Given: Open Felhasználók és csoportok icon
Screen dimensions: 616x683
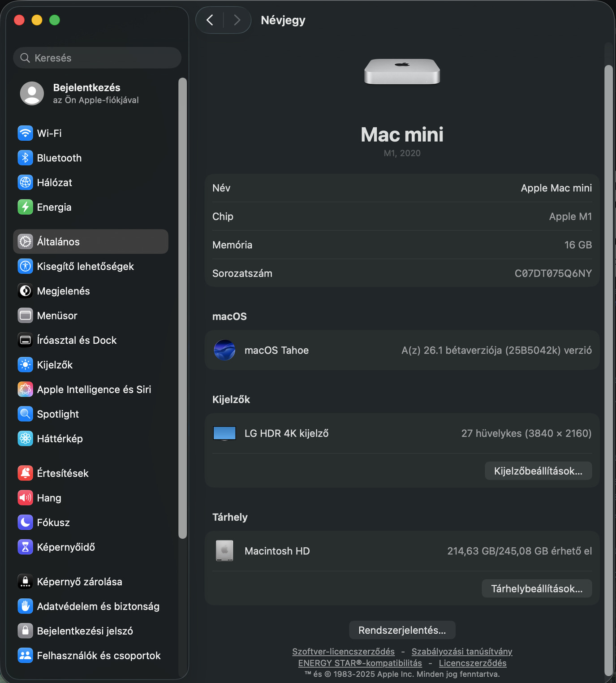Looking at the screenshot, I should (x=25, y=656).
